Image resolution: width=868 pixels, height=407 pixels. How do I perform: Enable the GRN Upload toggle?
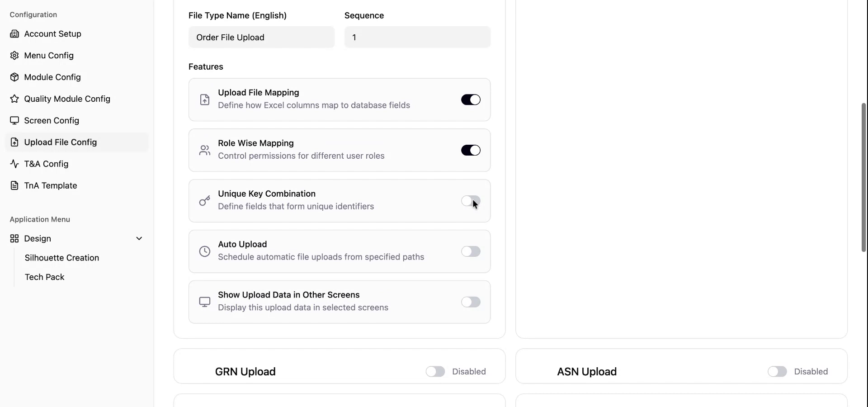[434, 371]
